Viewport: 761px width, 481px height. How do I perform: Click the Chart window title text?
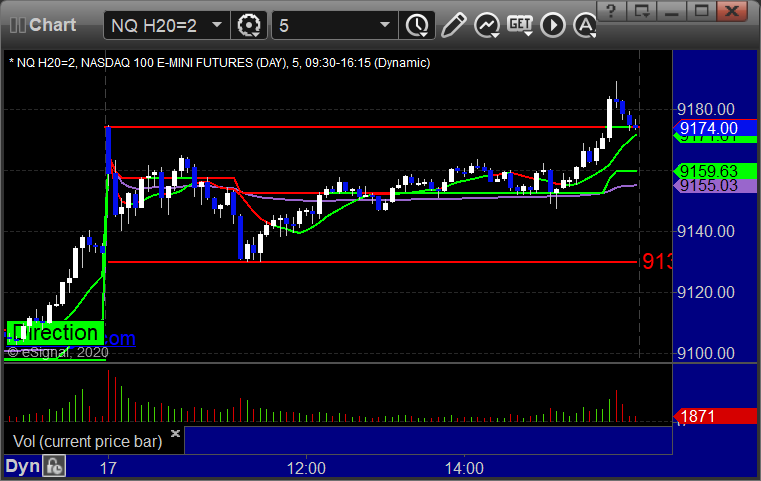(52, 25)
